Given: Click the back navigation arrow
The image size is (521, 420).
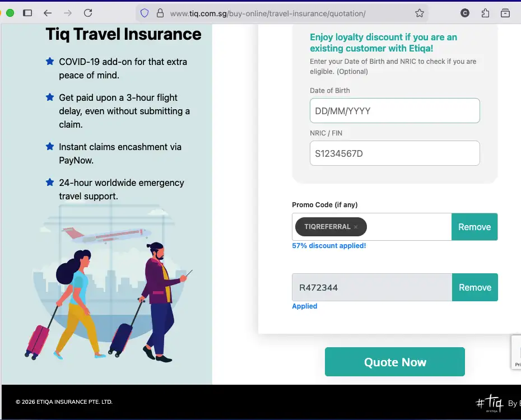Looking at the screenshot, I should pos(46,13).
